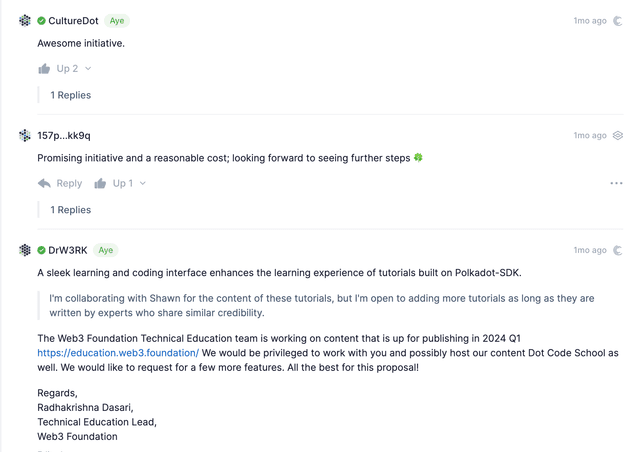Image resolution: width=640 pixels, height=452 pixels.
Task: Expand the upvoters list next to "Up 1"
Action: tap(143, 183)
